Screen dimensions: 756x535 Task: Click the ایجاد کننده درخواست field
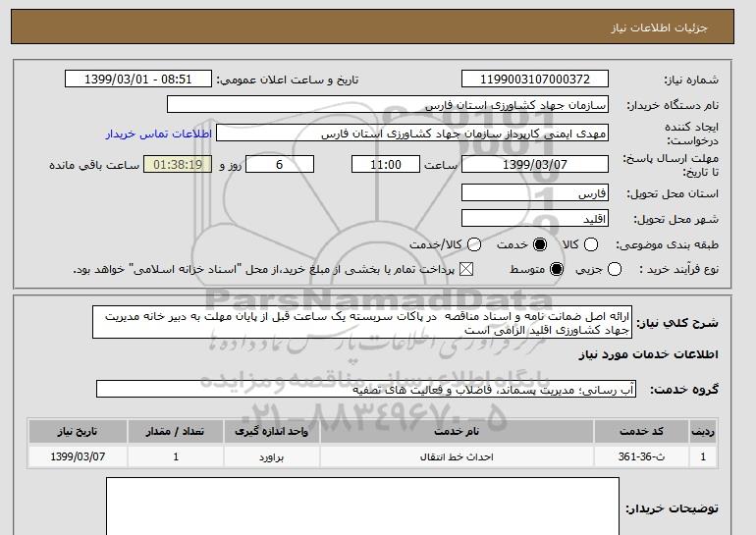tap(412, 134)
